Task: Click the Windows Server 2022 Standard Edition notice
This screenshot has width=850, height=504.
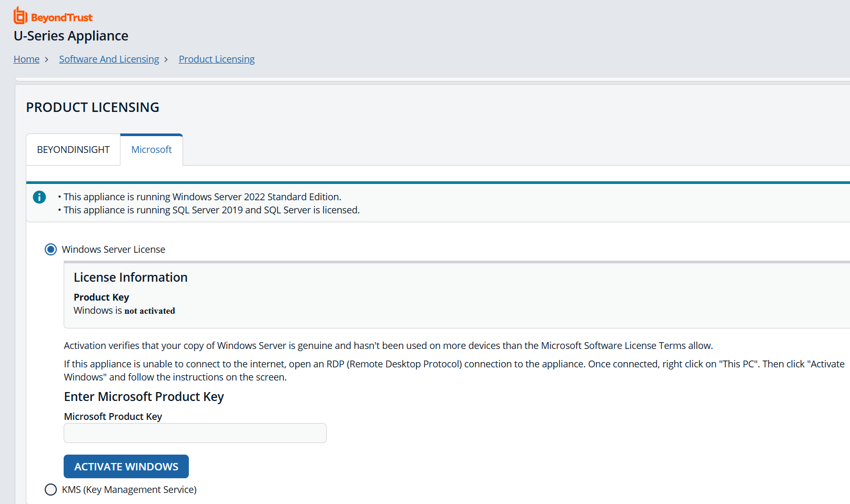Action: click(x=203, y=197)
